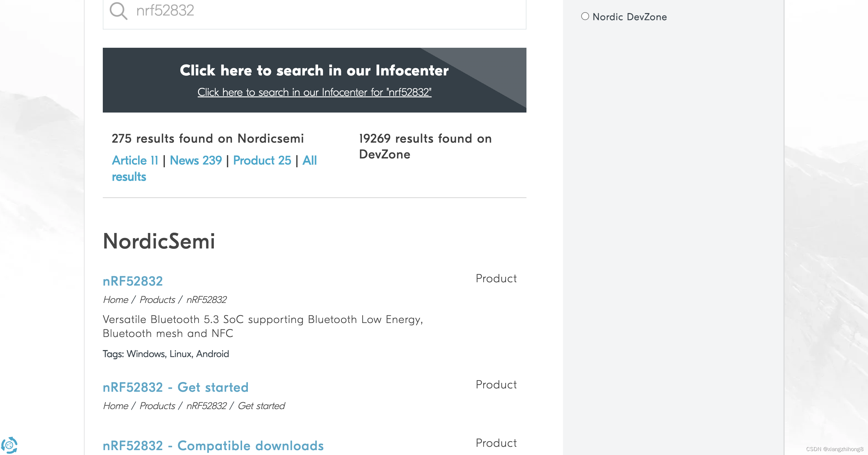
Task: Click the Infocenter banner heading
Action: click(x=314, y=71)
